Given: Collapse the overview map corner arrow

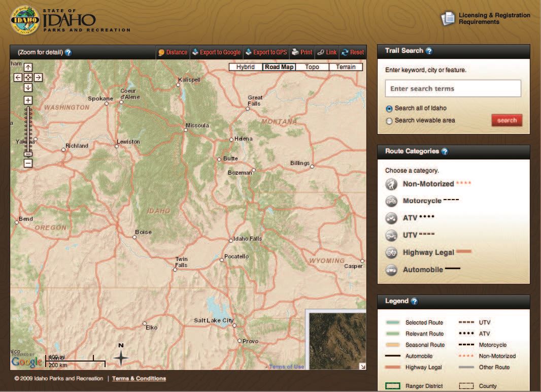Looking at the screenshot, I should pyautogui.click(x=363, y=367).
